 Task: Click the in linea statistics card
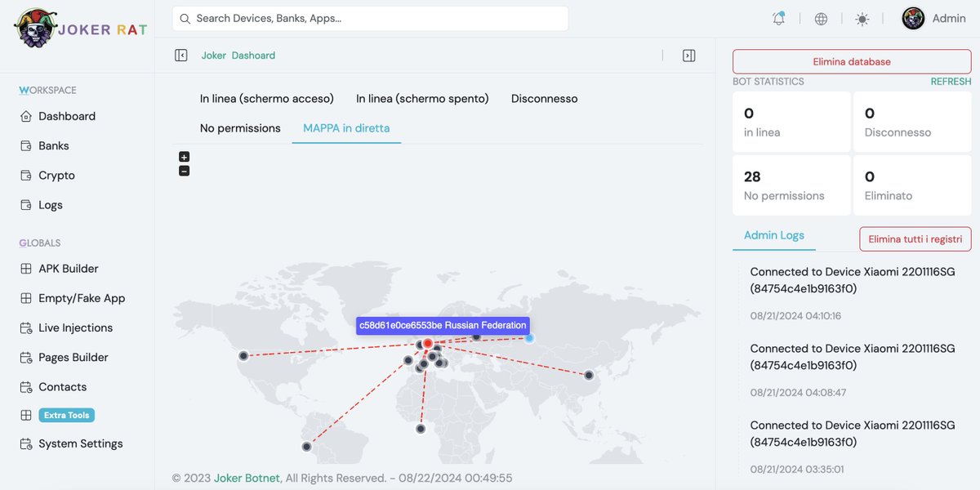[x=791, y=122]
